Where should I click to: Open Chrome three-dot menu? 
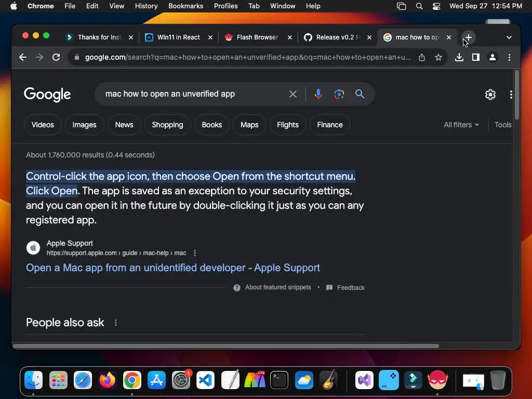click(x=509, y=57)
